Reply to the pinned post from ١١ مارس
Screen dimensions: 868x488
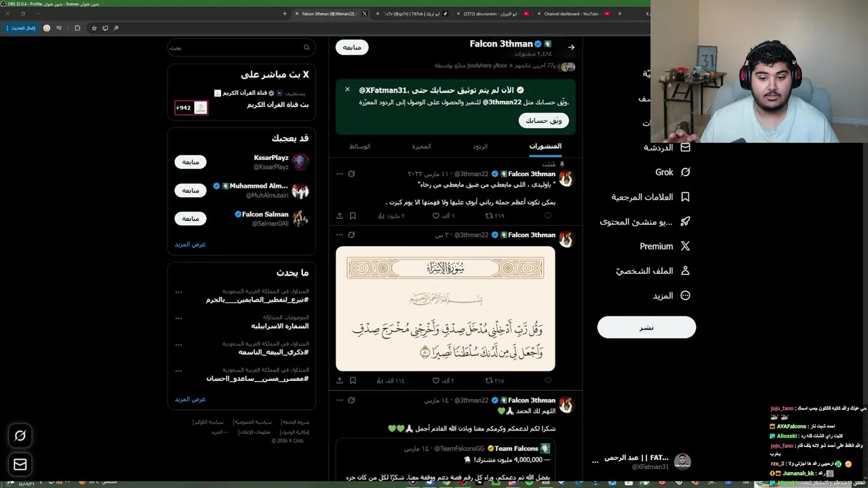(548, 216)
